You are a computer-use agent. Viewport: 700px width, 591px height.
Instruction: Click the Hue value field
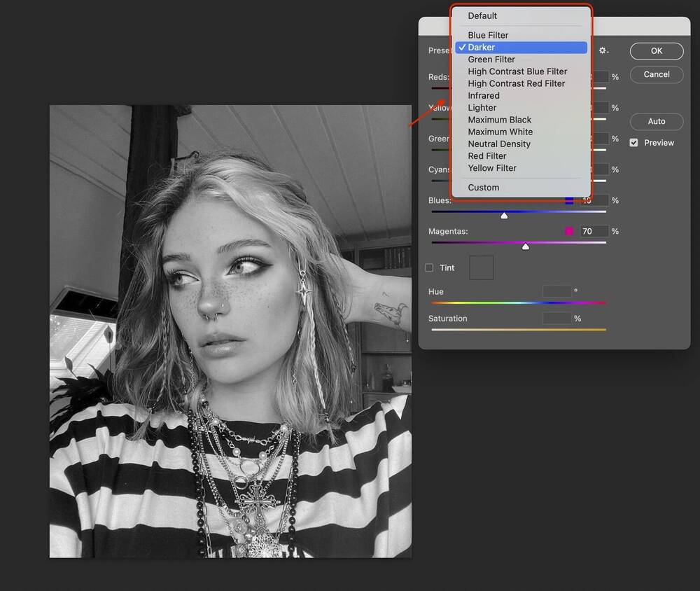557,291
